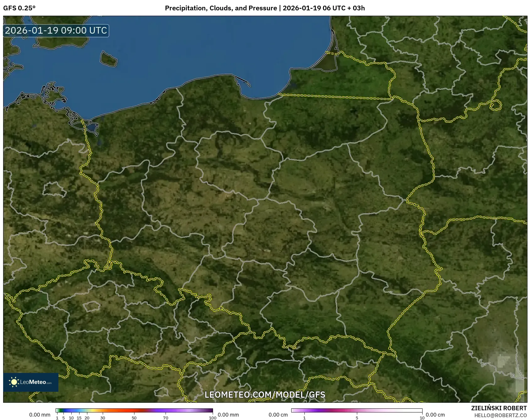Select the GFS 0.25° model label

(x=19, y=8)
